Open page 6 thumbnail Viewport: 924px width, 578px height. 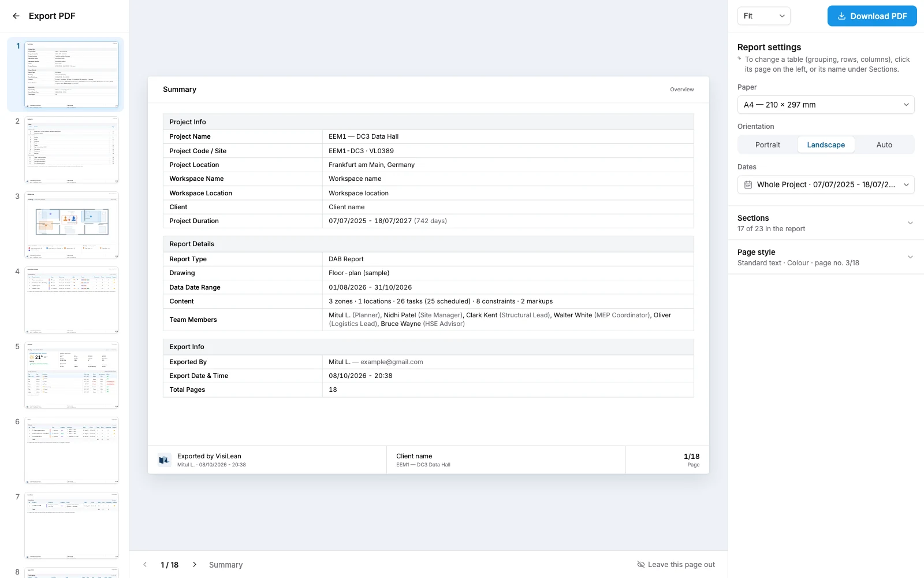point(72,450)
